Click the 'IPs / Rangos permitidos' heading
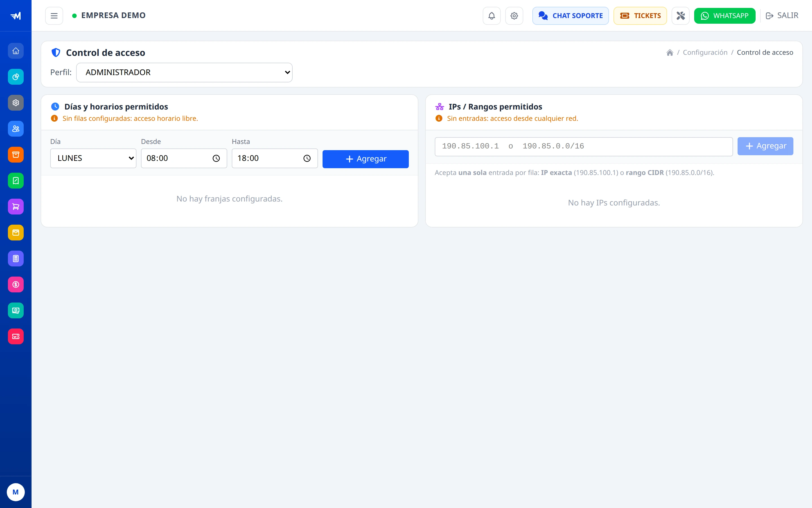The width and height of the screenshot is (812, 508). 495,106
